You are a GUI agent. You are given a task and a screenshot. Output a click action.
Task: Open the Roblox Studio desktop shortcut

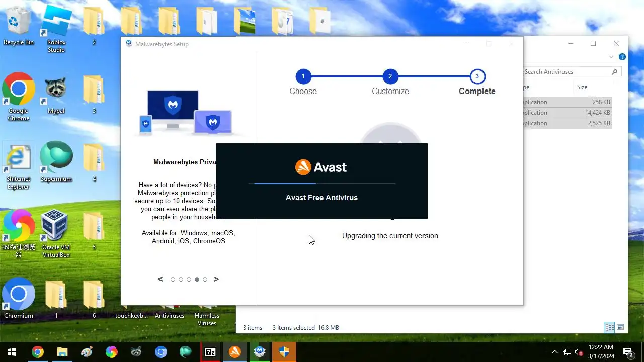(56, 28)
